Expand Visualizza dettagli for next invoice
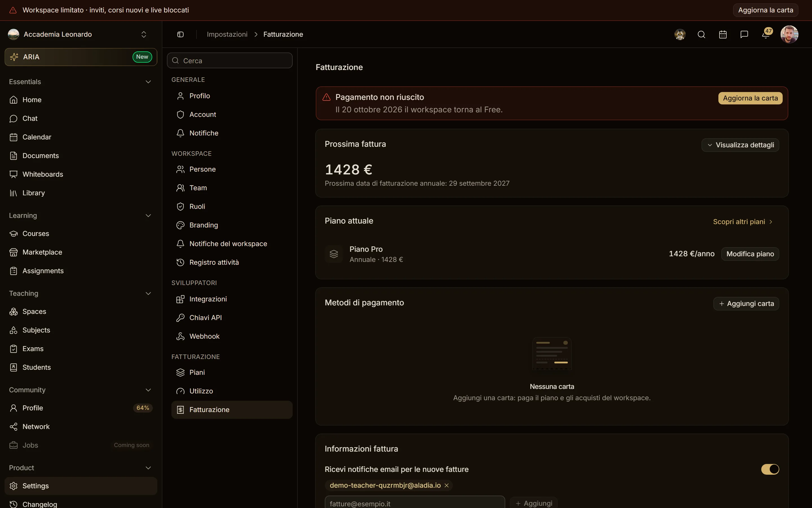This screenshot has width=812, height=508. tap(740, 145)
